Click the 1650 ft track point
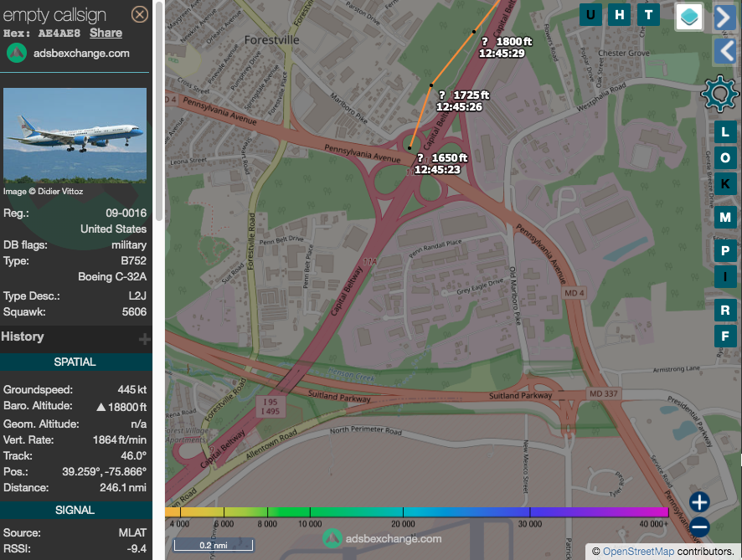This screenshot has height=560, width=742. pos(410,148)
